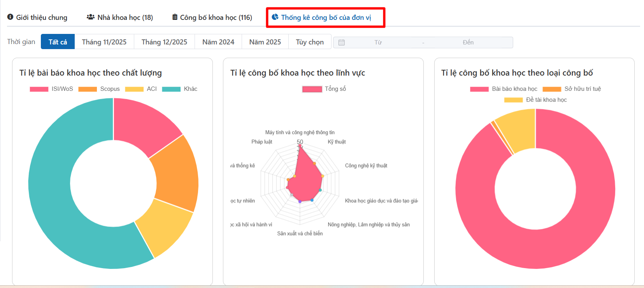Viewport: 644px width, 288px height.
Task: Click the pie chart icon for Thống kê
Action: tap(275, 17)
